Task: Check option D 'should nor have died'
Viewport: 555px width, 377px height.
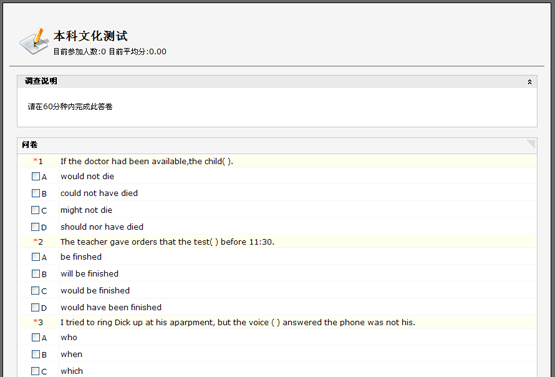Action: tap(35, 227)
